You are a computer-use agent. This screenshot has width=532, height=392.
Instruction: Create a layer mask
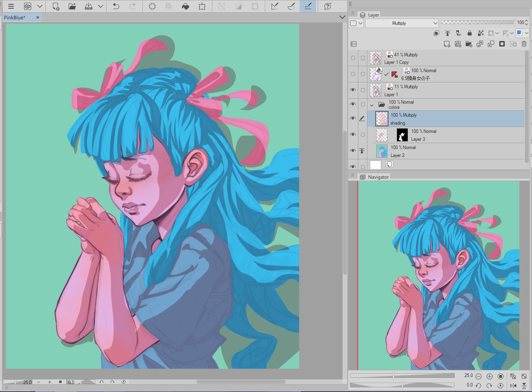(x=502, y=44)
